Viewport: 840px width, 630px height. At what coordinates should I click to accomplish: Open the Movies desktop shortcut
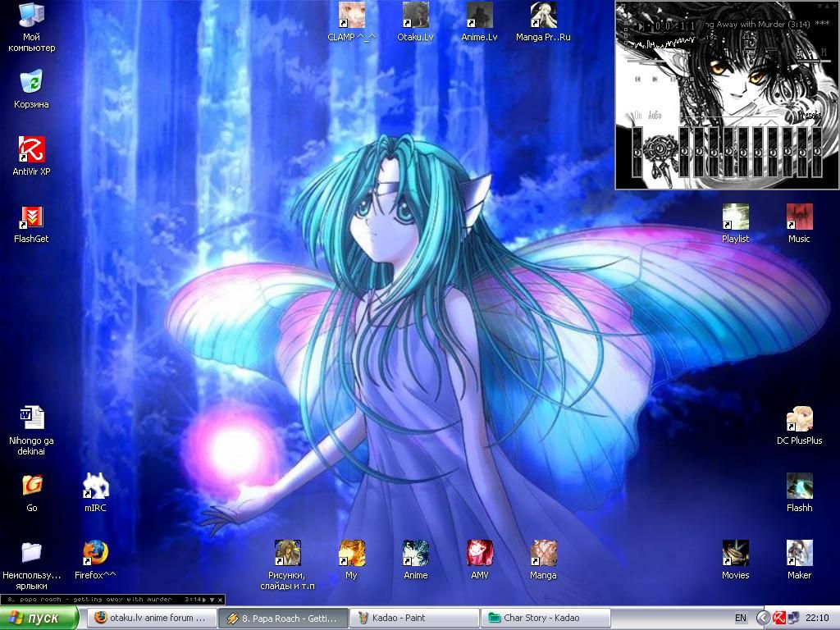tap(736, 559)
